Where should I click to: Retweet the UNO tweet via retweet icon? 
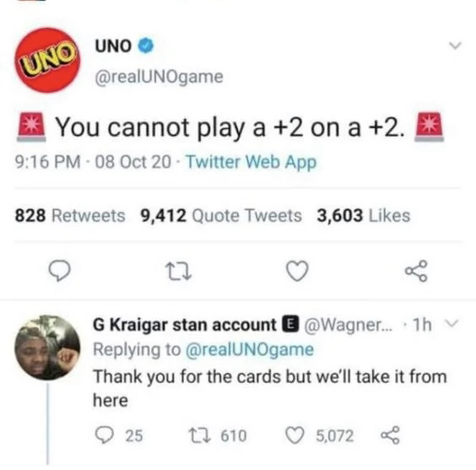tap(180, 271)
